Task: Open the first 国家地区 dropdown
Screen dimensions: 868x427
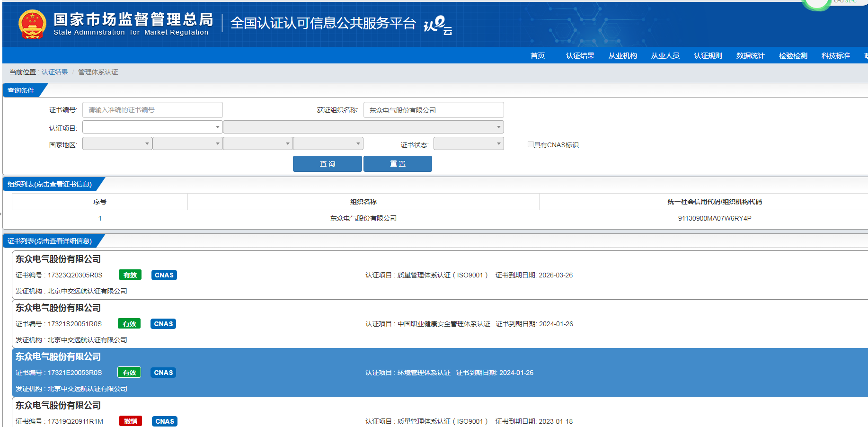Action: [117, 143]
